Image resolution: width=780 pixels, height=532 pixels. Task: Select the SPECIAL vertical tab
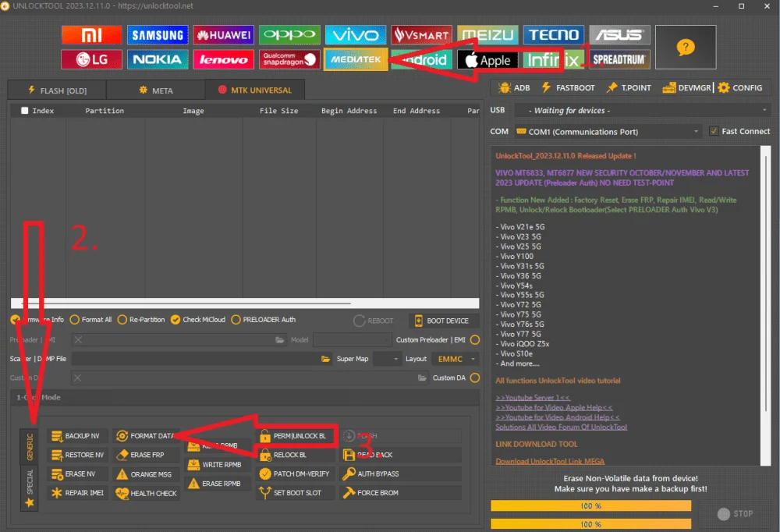[x=30, y=488]
